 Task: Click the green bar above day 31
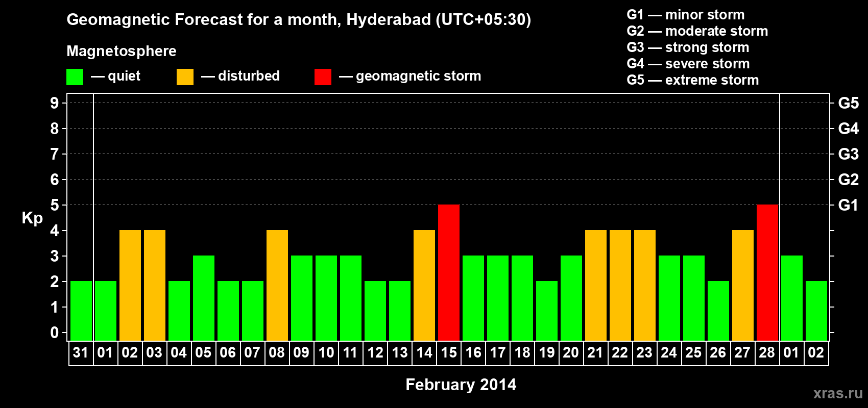click(81, 311)
